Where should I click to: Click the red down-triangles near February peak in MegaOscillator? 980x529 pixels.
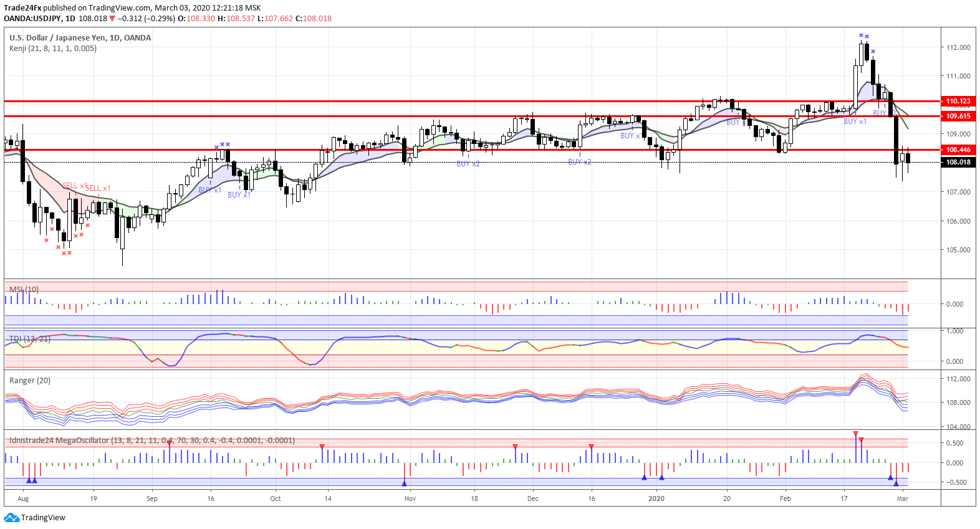[858, 436]
